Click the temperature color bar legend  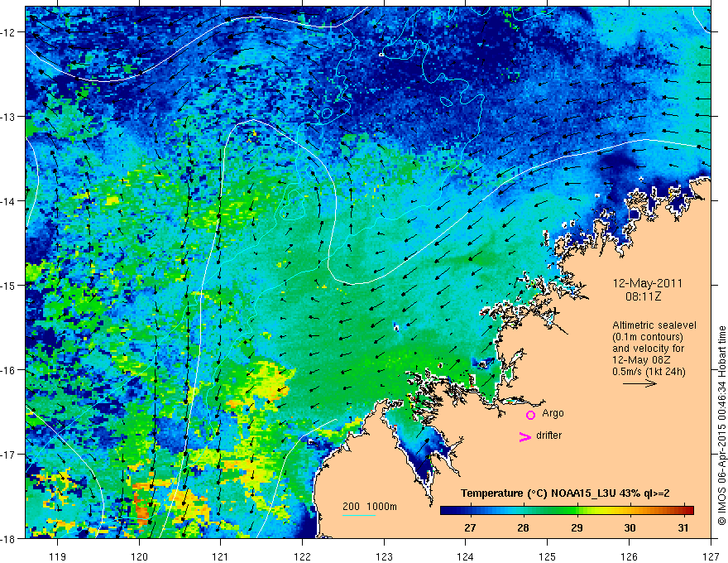tap(567, 510)
